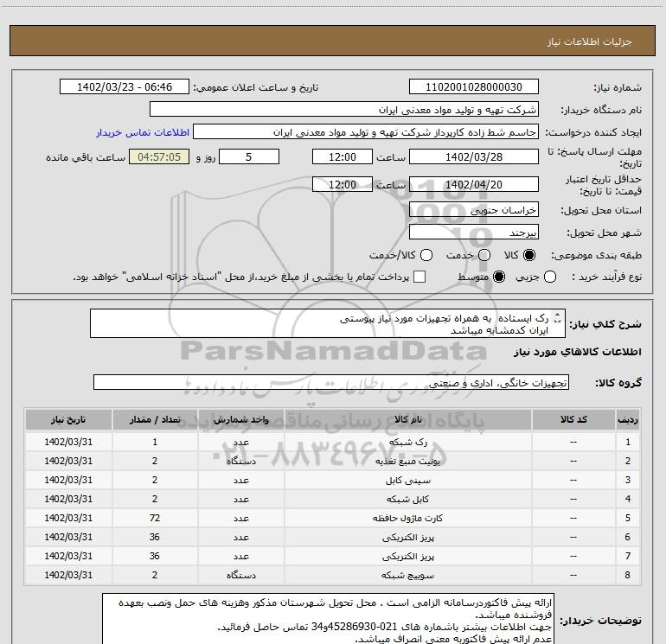Viewport: 666px width, 644px height.
Task: Click the پریز الکتریکی cell in row 6
Action: click(407, 538)
